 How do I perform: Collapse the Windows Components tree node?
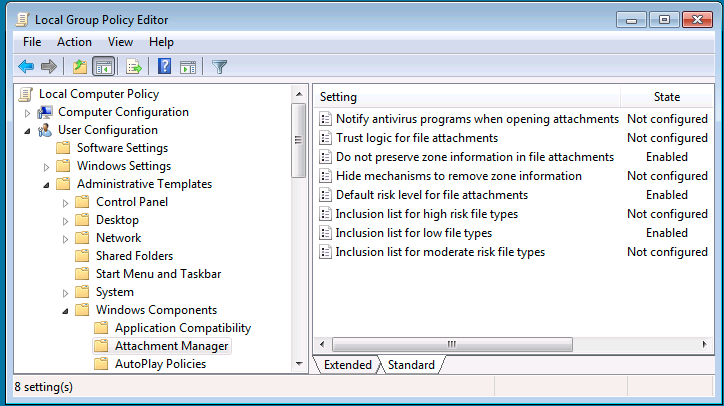[65, 311]
